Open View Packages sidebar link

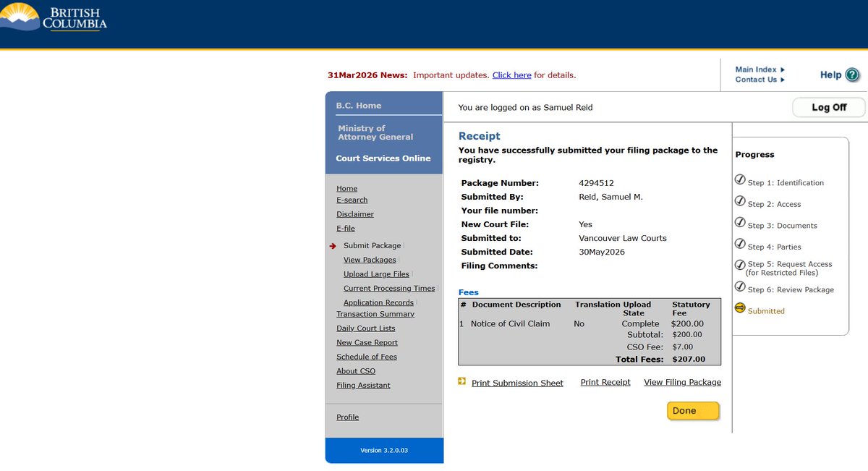point(370,260)
